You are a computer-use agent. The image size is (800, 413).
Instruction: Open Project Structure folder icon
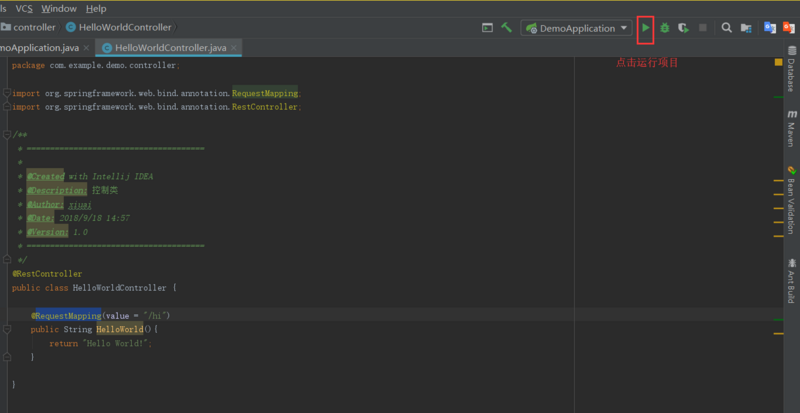point(746,28)
